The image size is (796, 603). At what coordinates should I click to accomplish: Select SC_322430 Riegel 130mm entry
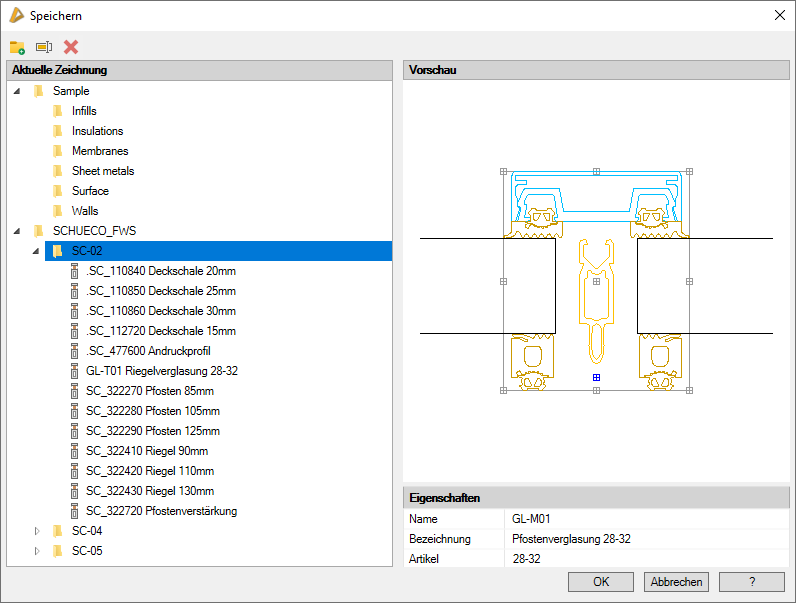coord(149,491)
